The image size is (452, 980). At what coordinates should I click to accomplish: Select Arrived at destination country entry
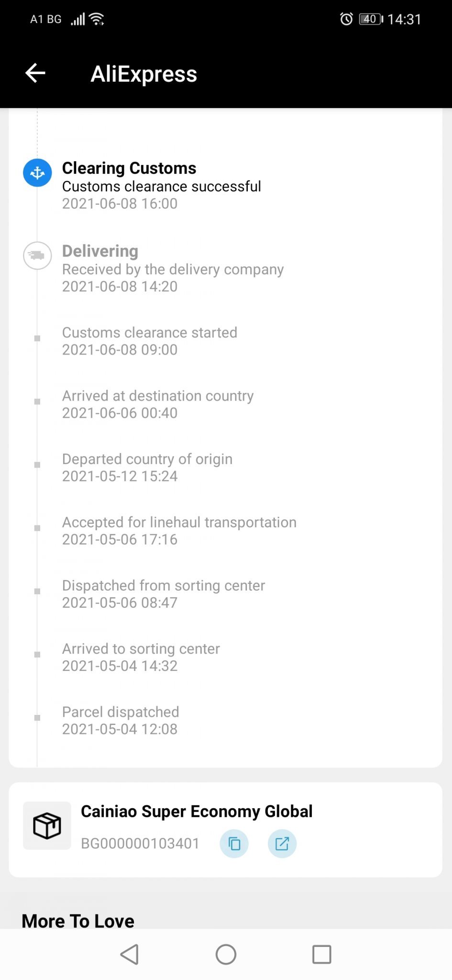point(158,404)
